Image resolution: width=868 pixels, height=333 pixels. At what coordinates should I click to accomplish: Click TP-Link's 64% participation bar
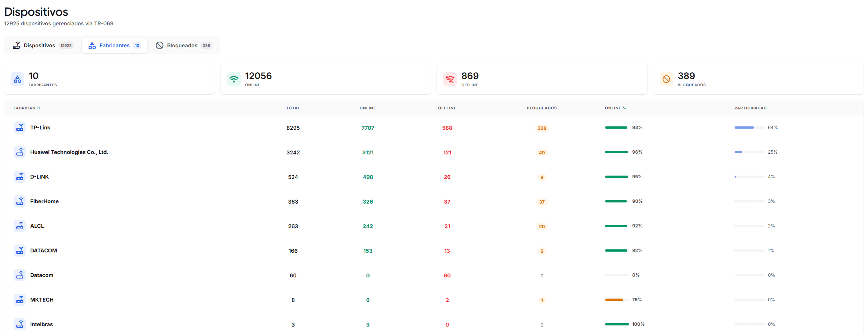(x=749, y=128)
